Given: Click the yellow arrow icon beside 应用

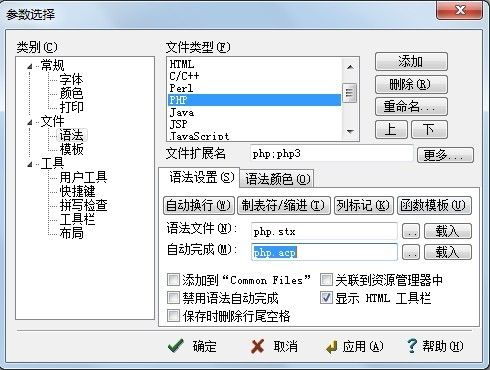Looking at the screenshot, I should (x=332, y=347).
